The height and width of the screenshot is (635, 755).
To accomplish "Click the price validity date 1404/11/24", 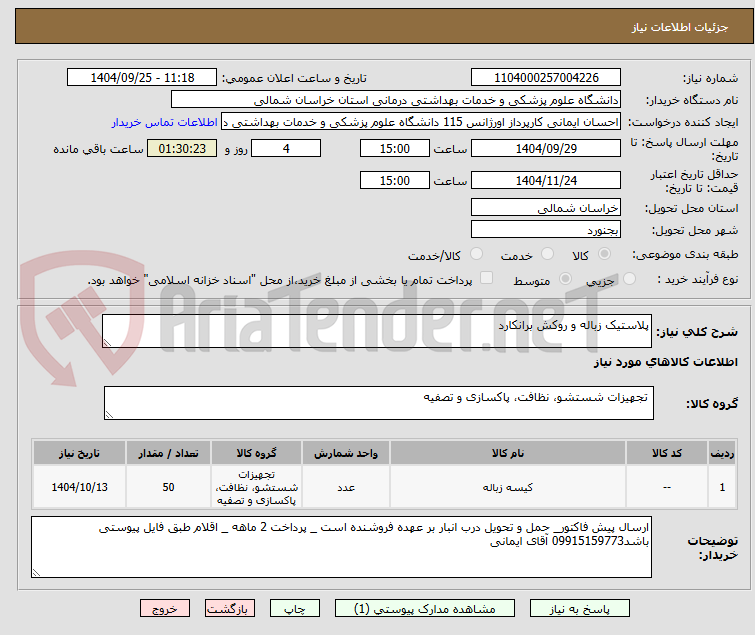I will click(x=546, y=181).
